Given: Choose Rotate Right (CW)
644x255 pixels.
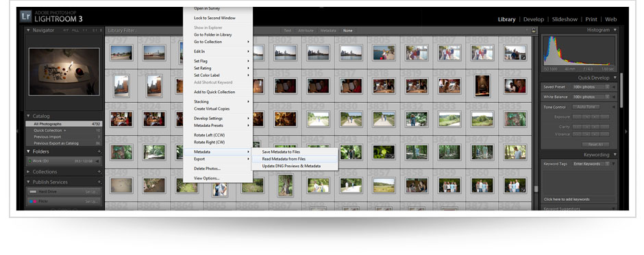Looking at the screenshot, I should pos(218,142).
